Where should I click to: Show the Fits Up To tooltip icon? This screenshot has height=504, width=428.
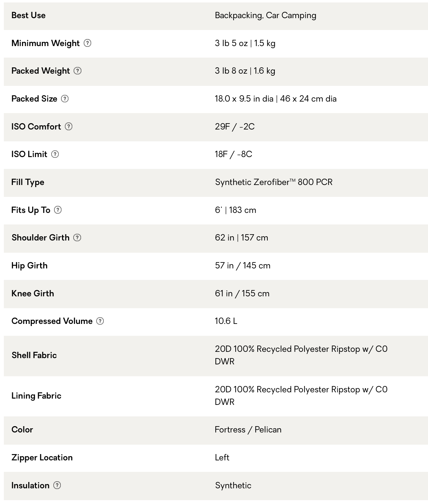pyautogui.click(x=58, y=210)
